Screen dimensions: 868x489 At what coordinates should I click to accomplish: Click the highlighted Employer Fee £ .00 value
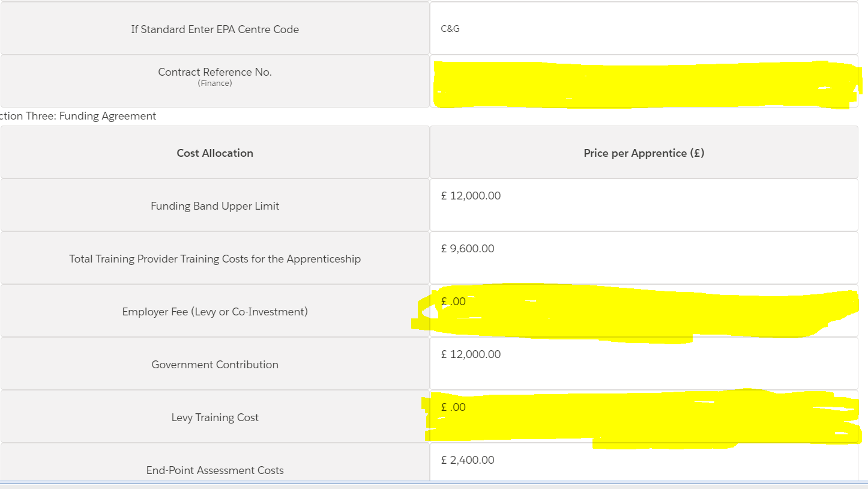coord(453,302)
